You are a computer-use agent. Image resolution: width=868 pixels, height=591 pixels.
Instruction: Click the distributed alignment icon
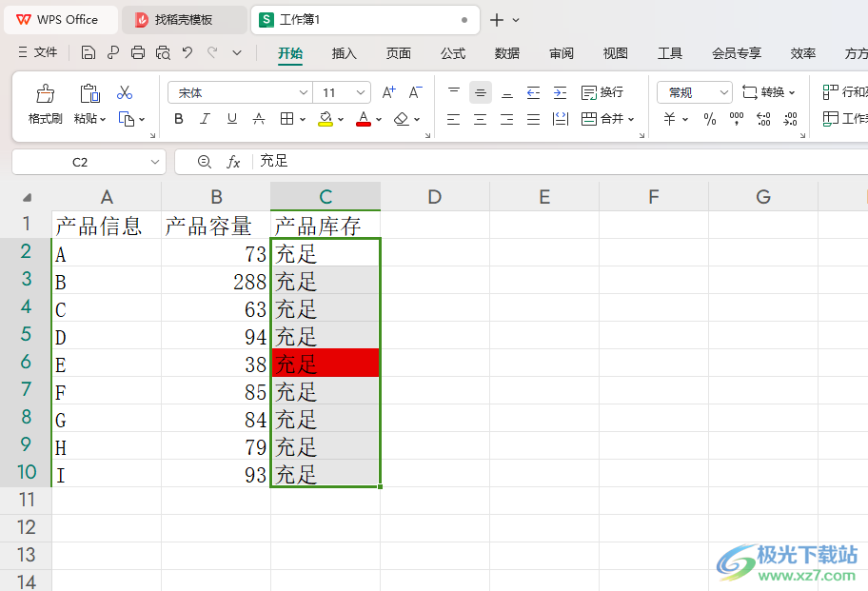click(561, 119)
